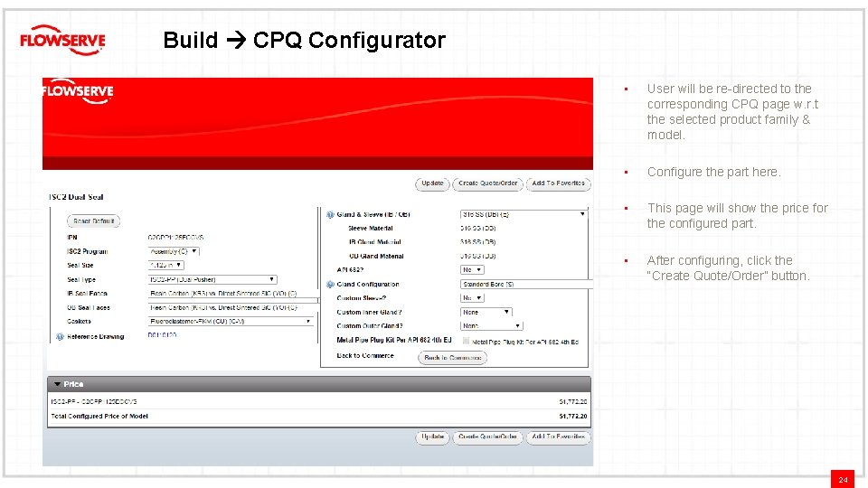
Task: Tick the Metal Pipe Plug Kit checkbox
Action: pos(467,342)
